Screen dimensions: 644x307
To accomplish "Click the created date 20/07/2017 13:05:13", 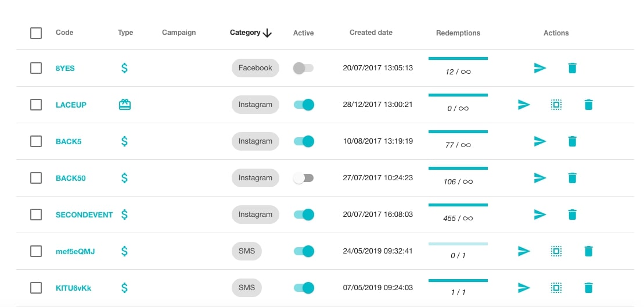I will pyautogui.click(x=378, y=68).
